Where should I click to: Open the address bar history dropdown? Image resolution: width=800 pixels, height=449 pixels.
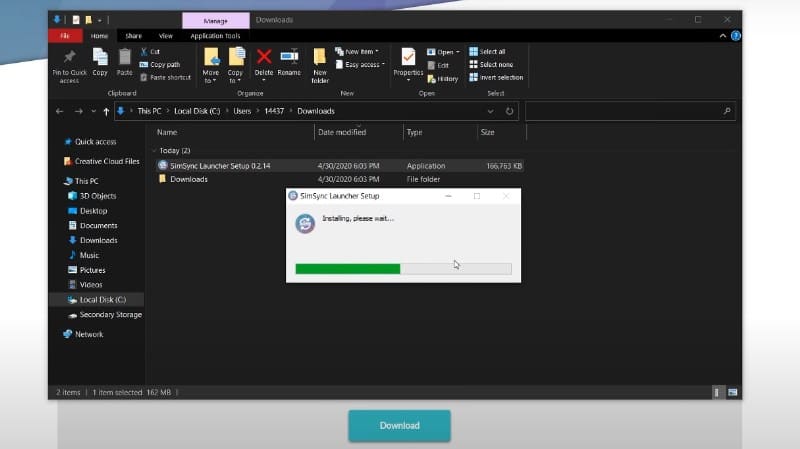tap(491, 111)
